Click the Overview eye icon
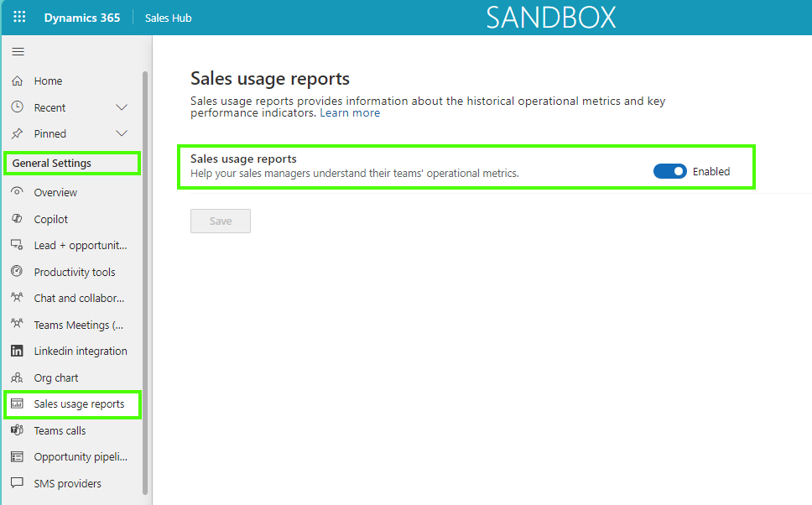Screen dimensions: 812x505 [17, 191]
